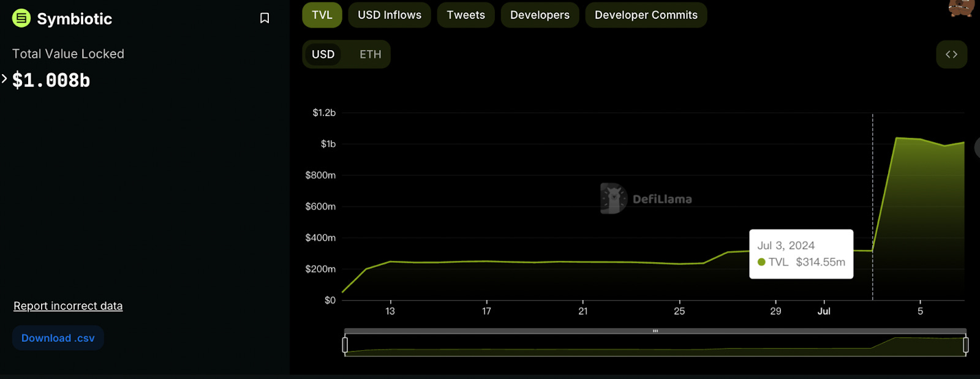Click the 29 x-axis date label
980x379 pixels.
tap(775, 311)
